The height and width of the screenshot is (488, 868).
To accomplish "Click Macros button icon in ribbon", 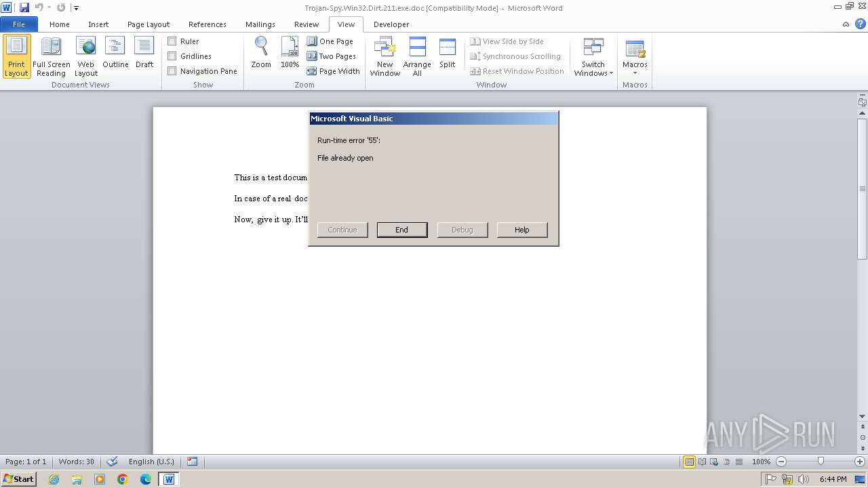I will coord(635,49).
